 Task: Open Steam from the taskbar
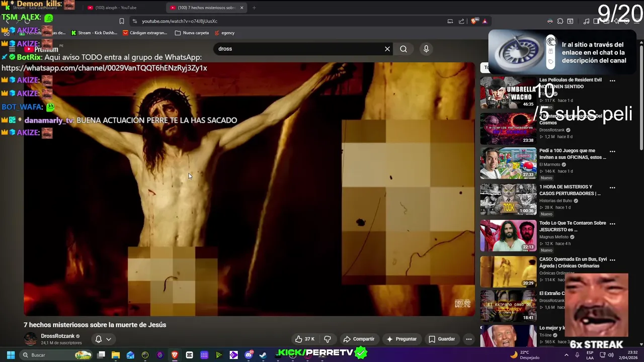[x=263, y=355]
